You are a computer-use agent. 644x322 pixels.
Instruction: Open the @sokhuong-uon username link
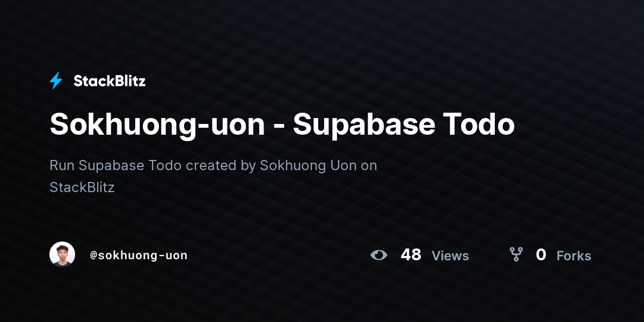(138, 255)
